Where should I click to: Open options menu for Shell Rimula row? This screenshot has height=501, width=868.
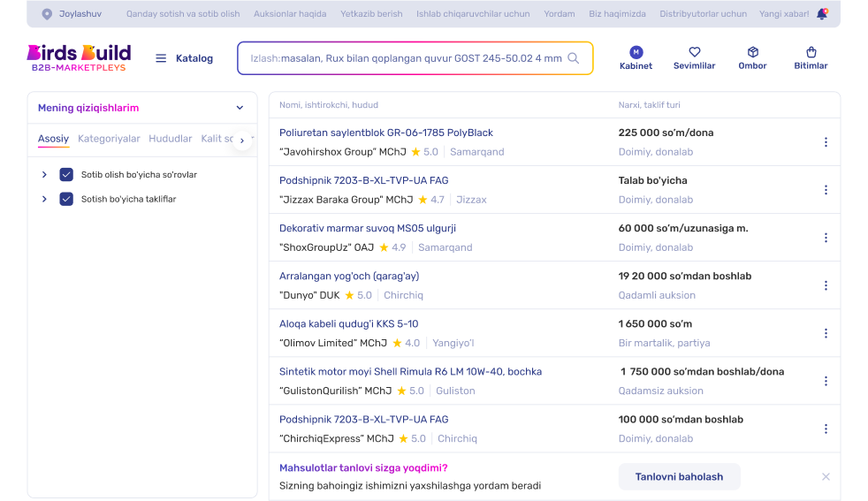tap(826, 381)
